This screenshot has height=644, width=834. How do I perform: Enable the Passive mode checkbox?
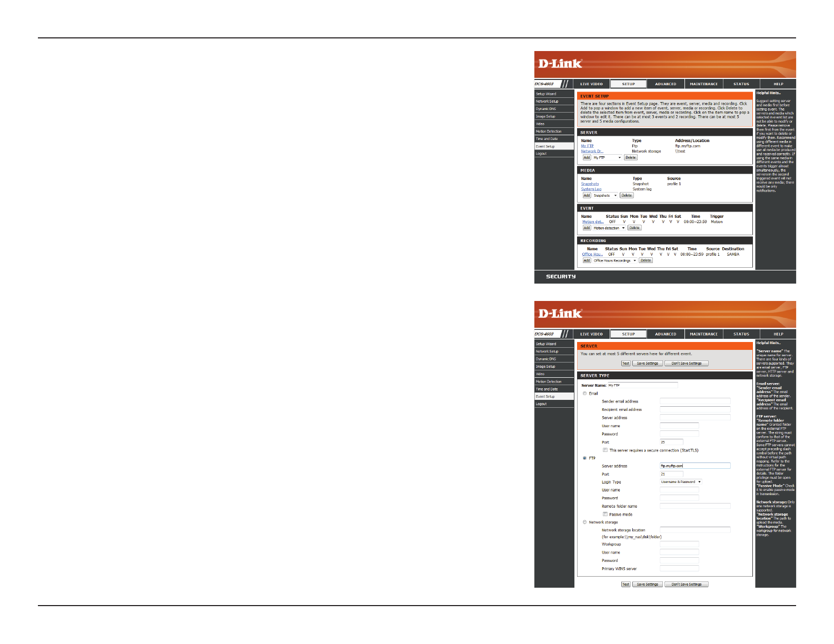click(x=605, y=514)
